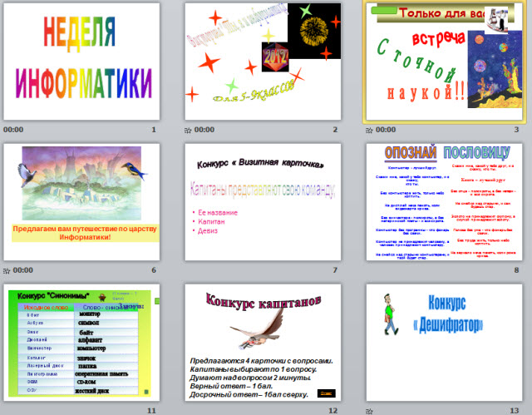Click slide number 1 label

point(154,130)
